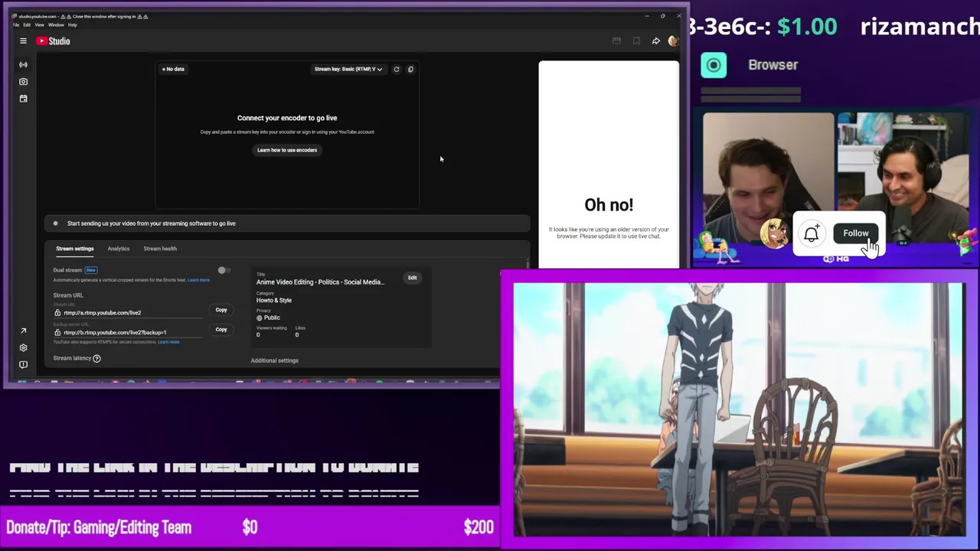The height and width of the screenshot is (551, 980).
Task: Click the lock icon beside backup server URL
Action: pos(57,332)
